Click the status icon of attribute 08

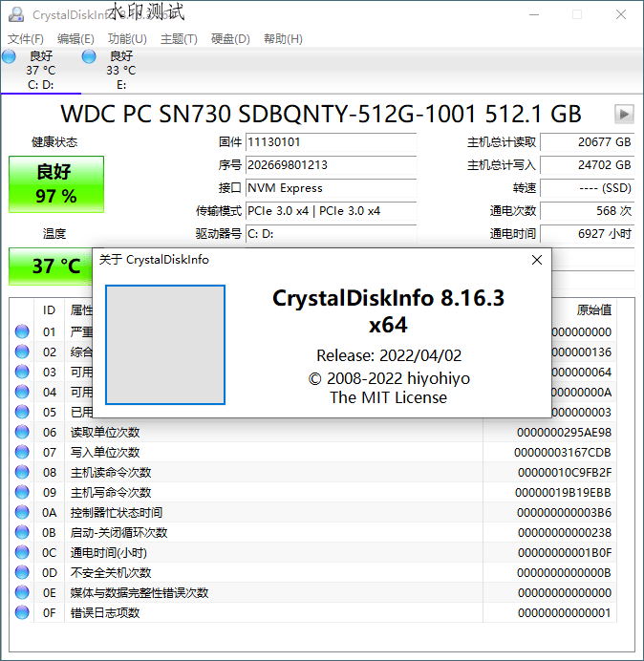click(22, 472)
